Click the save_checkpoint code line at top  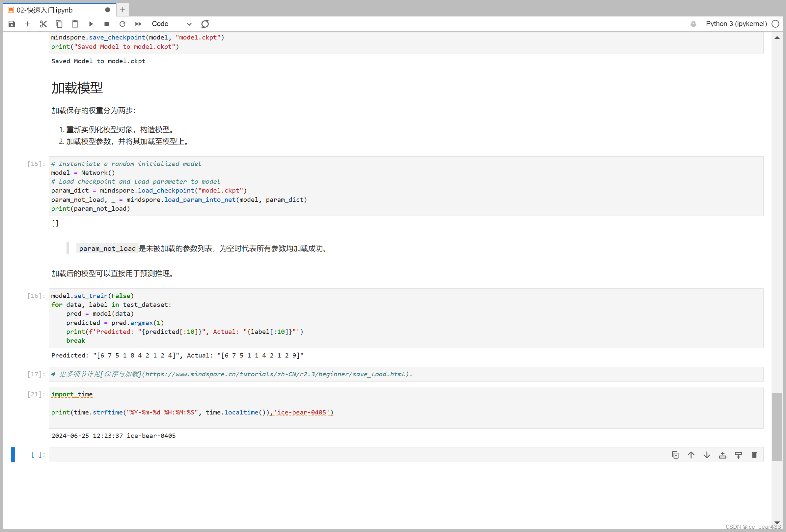click(x=138, y=38)
